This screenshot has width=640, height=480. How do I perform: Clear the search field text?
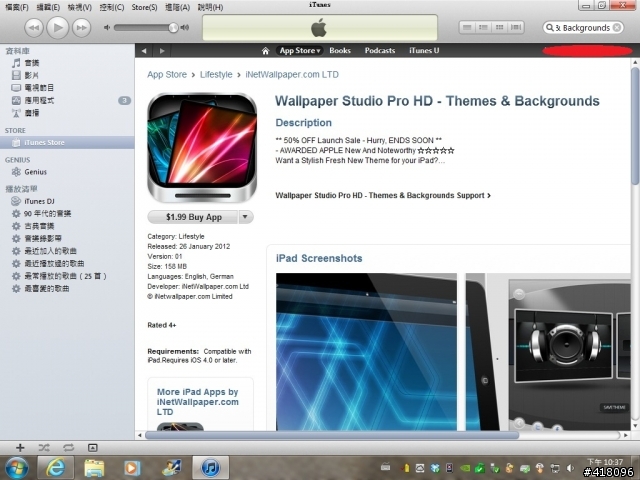click(x=617, y=28)
